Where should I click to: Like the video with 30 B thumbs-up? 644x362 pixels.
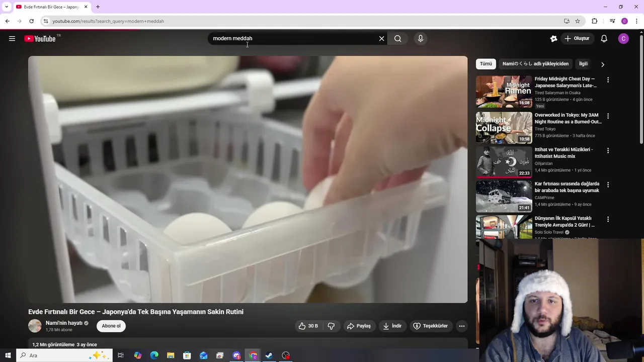click(308, 326)
